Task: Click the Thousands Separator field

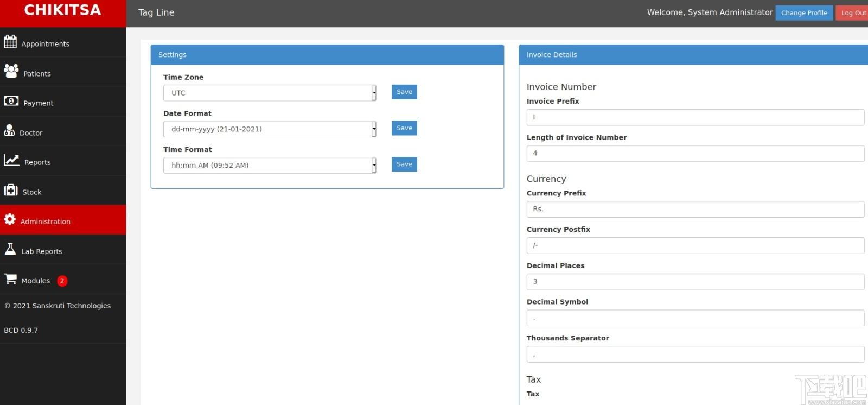Action: 695,355
